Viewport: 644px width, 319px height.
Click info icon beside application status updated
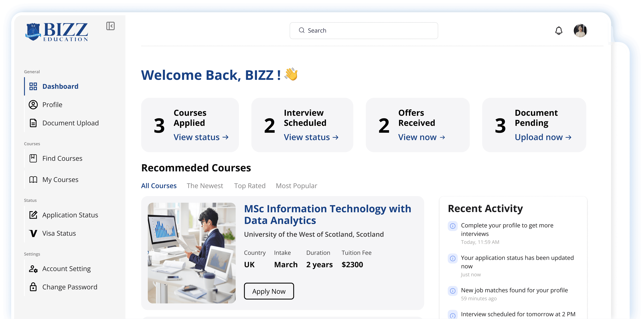click(x=452, y=258)
